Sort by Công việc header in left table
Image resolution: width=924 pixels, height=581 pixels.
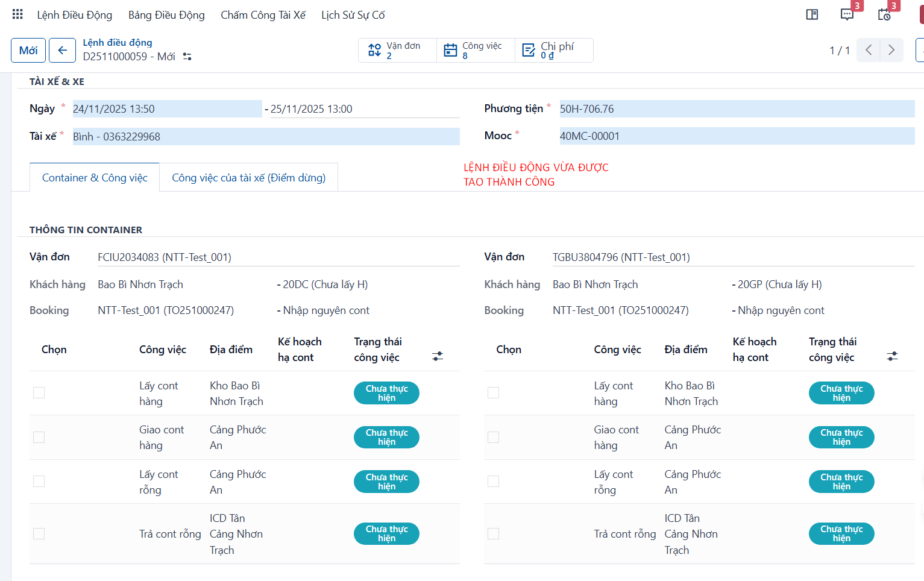pos(163,350)
